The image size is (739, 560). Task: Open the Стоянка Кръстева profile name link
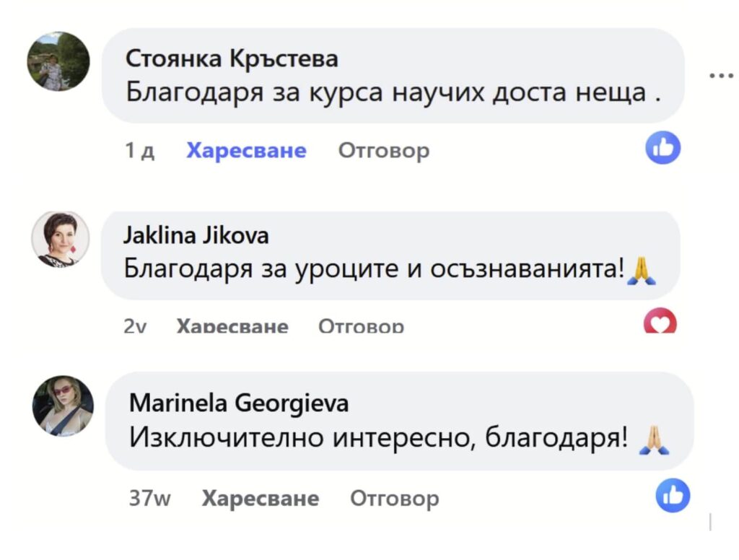click(232, 59)
